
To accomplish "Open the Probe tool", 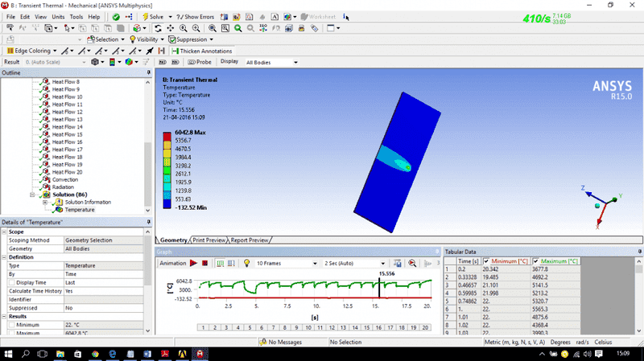I will point(199,62).
